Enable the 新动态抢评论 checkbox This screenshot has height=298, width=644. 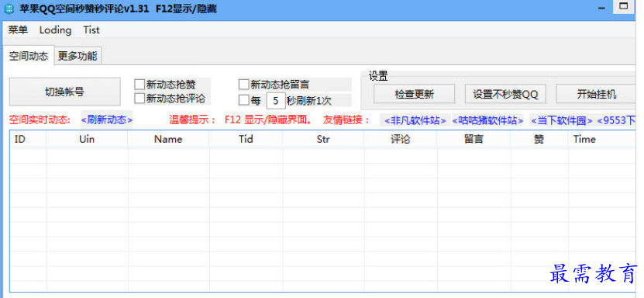[140, 99]
